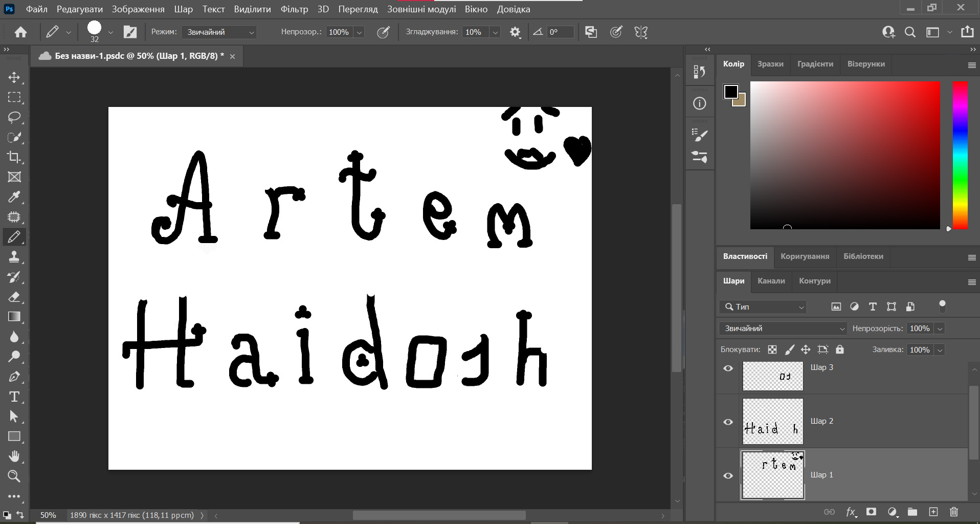The image size is (980, 524).
Task: Hide layer Шар 1 using eye icon
Action: pyautogui.click(x=728, y=476)
